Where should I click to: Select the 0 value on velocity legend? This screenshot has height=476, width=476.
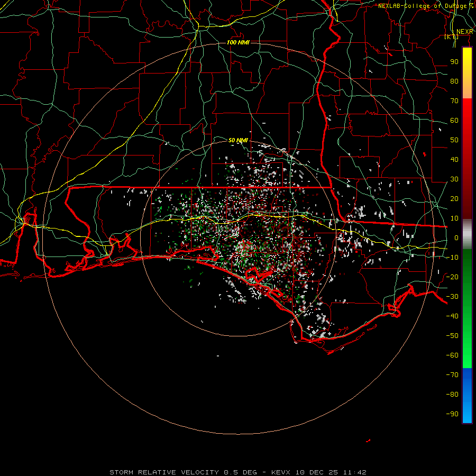pos(456,237)
